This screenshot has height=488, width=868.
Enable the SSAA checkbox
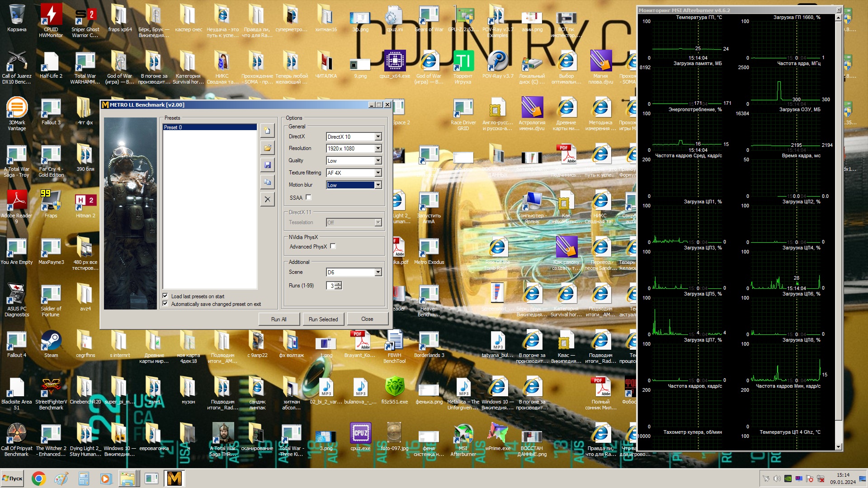coord(308,197)
